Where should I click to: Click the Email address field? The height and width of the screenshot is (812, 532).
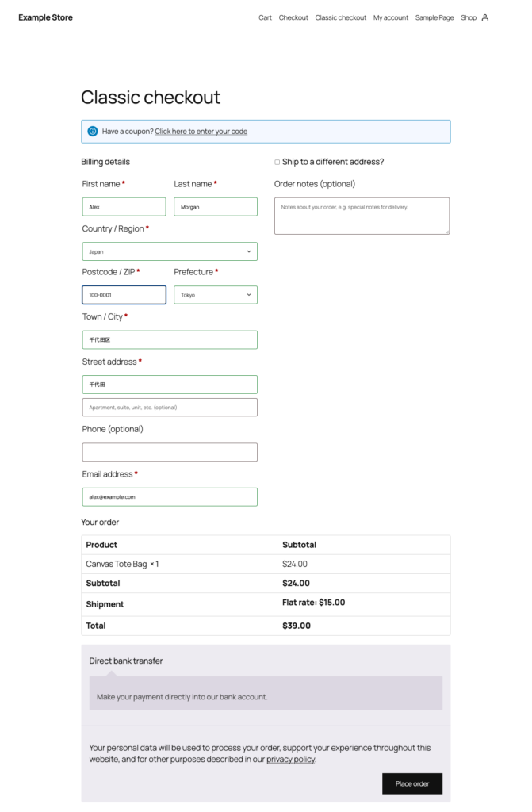170,497
